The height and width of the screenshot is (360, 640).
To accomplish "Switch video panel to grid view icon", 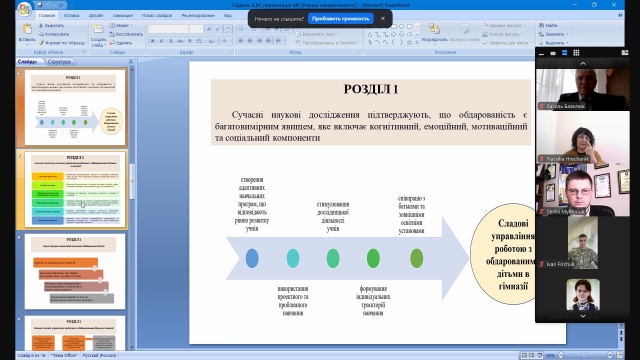I will click(576, 53).
